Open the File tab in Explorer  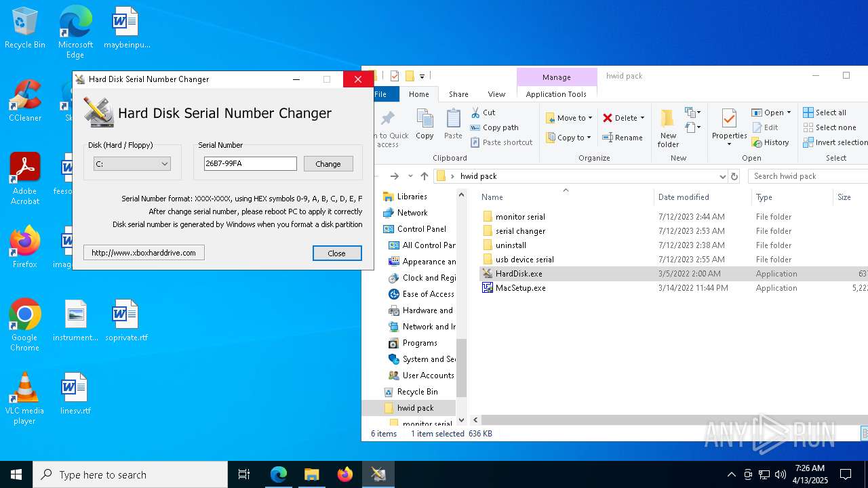coord(380,94)
